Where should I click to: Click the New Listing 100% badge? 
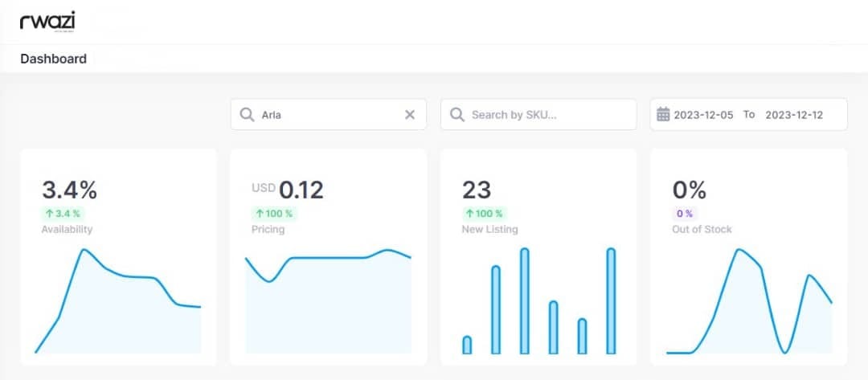[x=485, y=214]
